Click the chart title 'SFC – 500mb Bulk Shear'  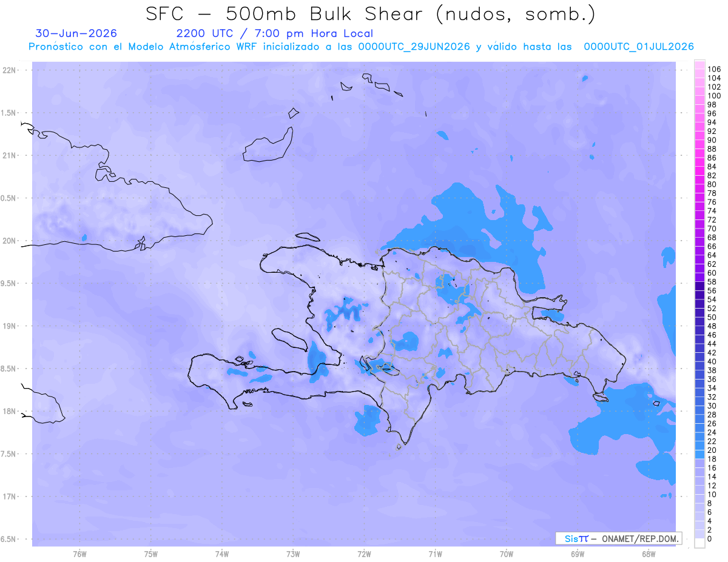287,15
